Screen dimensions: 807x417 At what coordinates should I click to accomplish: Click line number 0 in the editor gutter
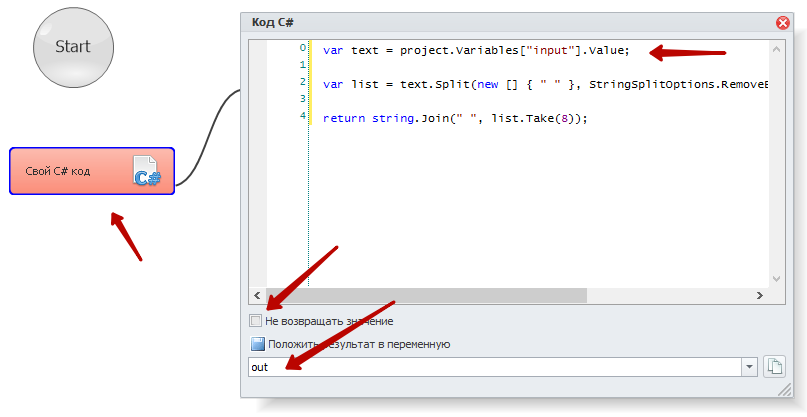tap(303, 48)
